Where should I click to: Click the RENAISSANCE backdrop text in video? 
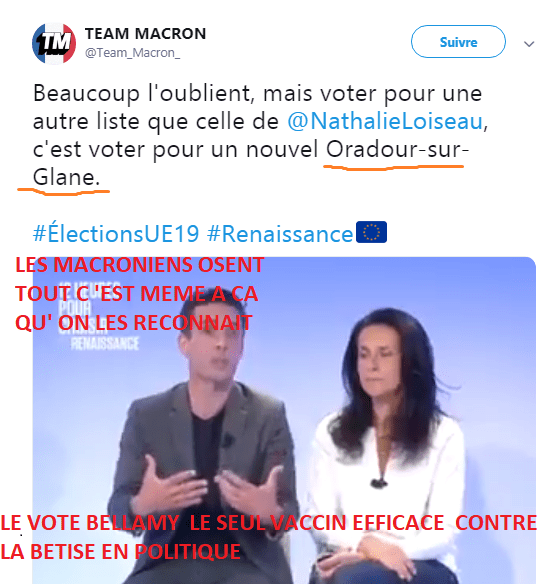[x=105, y=344]
